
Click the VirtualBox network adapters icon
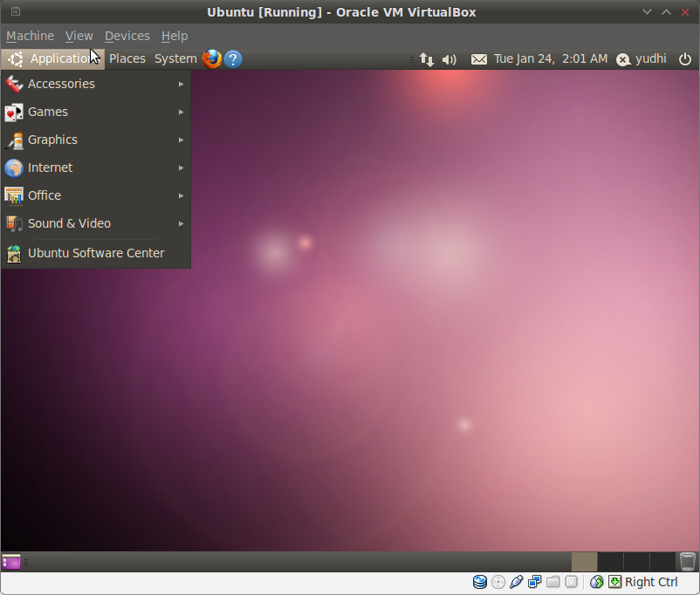click(534, 582)
